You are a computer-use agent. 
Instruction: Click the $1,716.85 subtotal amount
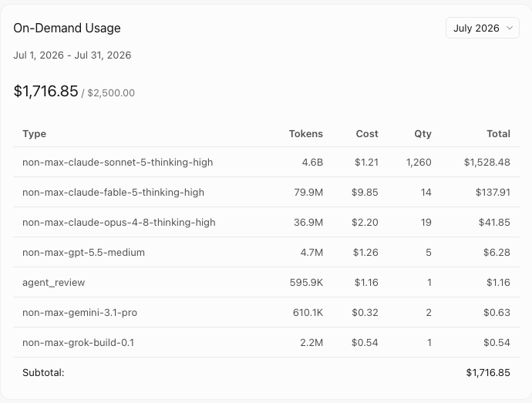point(488,373)
